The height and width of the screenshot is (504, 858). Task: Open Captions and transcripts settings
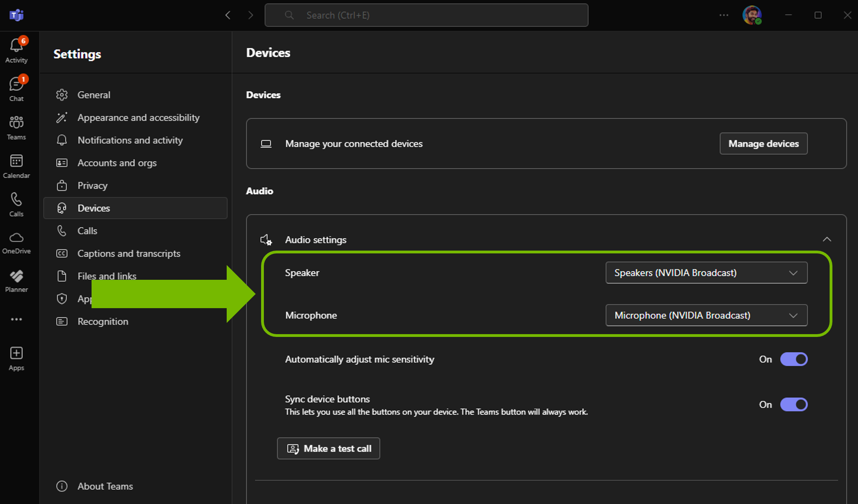[x=128, y=253]
